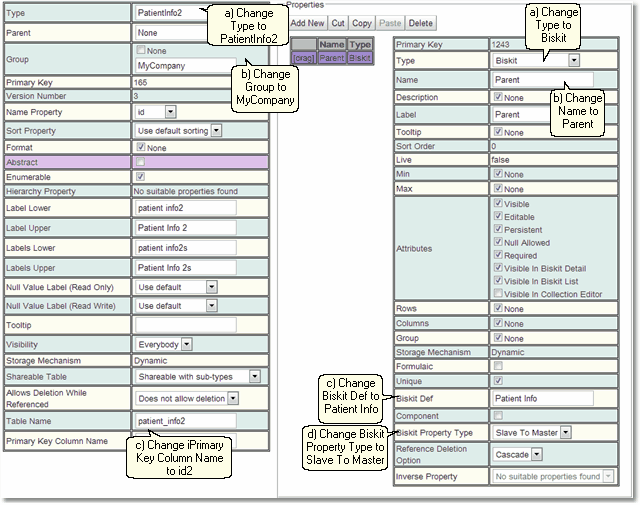Uncheck the Enumerable checkbox
The width and height of the screenshot is (640, 505).
(x=140, y=176)
